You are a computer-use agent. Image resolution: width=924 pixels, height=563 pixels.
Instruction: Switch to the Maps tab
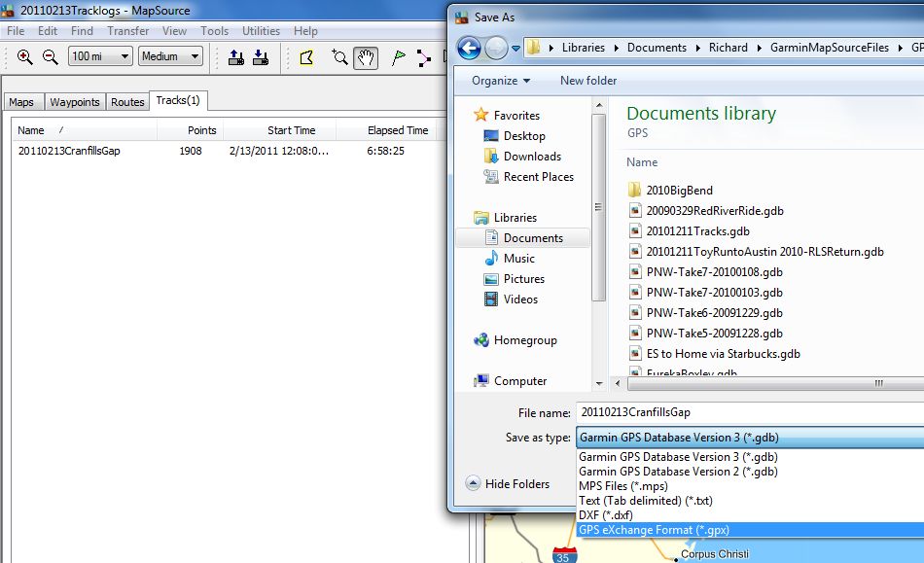pos(21,102)
